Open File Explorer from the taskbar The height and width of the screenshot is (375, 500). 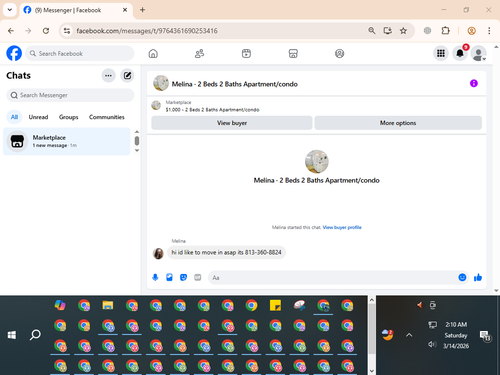(108, 305)
